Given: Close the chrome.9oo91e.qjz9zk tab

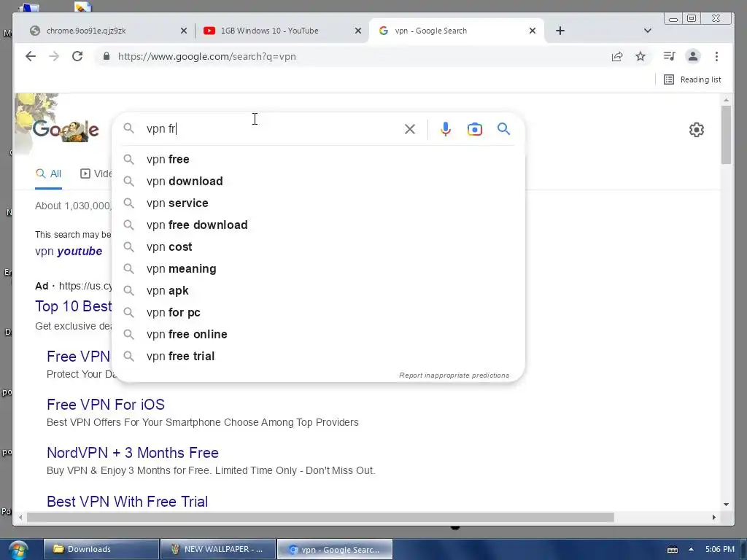Looking at the screenshot, I should (183, 31).
